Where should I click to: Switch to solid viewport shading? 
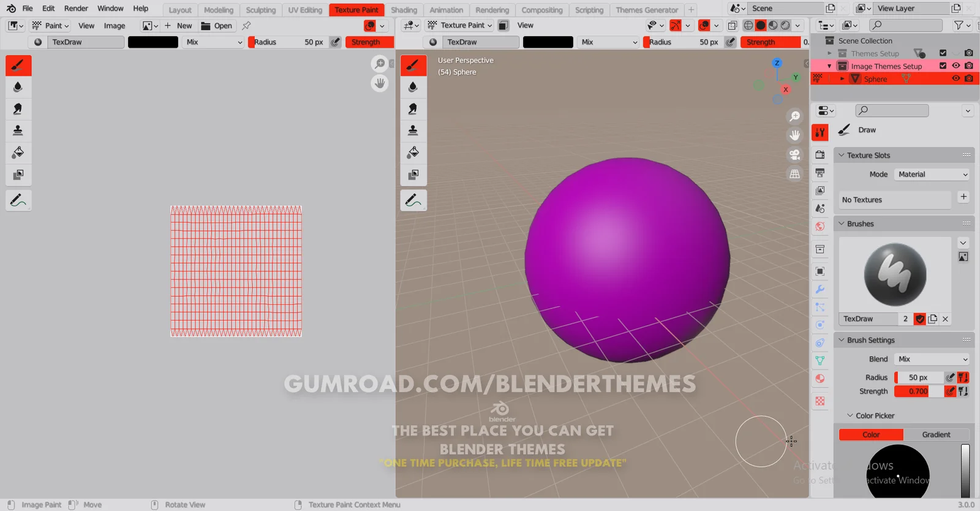click(x=761, y=25)
